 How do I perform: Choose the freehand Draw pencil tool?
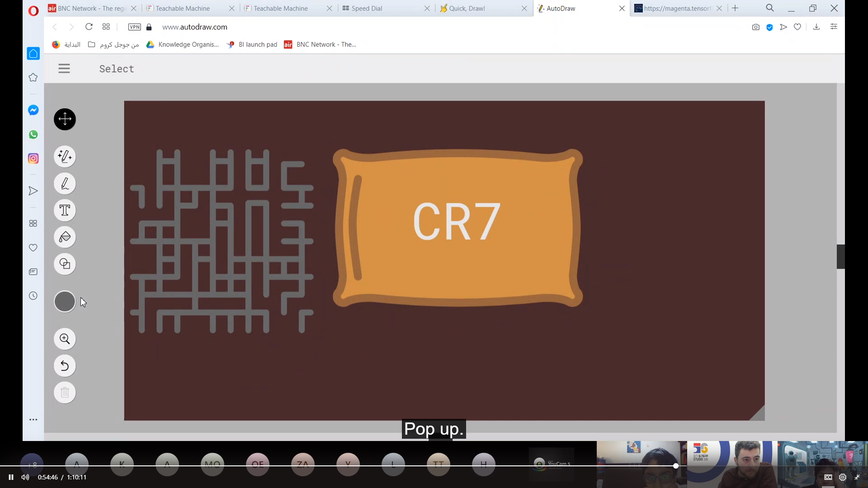[65, 184]
